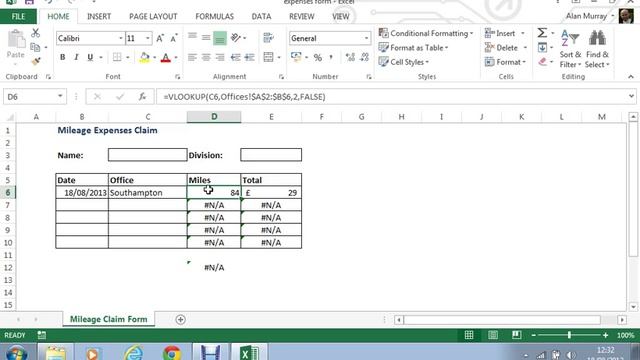Click the Name input box on the form
Screen dimensions: 640x360
click(x=147, y=155)
